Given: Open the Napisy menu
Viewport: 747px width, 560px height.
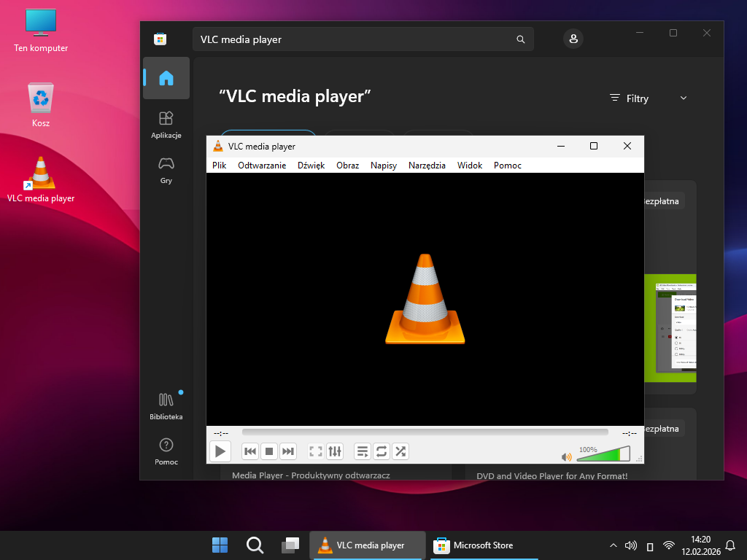Looking at the screenshot, I should click(384, 166).
